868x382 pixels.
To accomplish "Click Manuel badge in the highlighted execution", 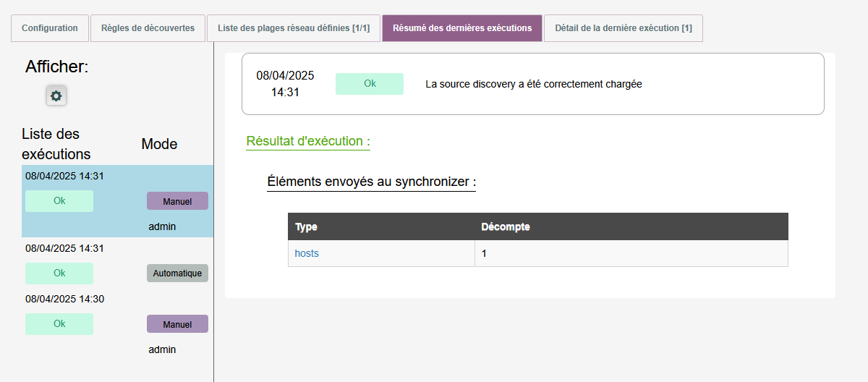I will click(177, 201).
